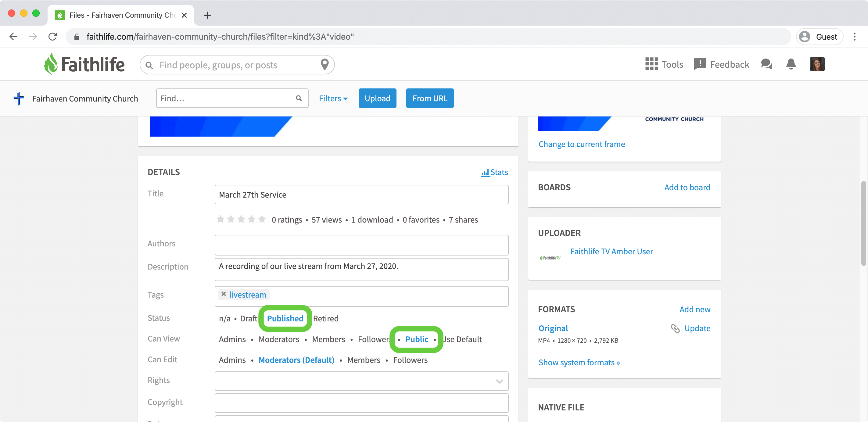
Task: Focus the Find people, groups, or posts field
Action: [x=237, y=65]
